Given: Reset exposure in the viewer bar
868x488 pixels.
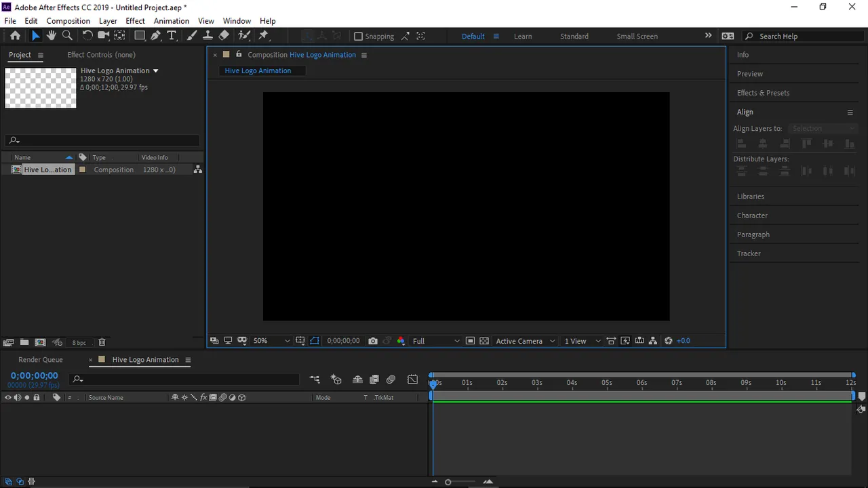Looking at the screenshot, I should pos(668,341).
